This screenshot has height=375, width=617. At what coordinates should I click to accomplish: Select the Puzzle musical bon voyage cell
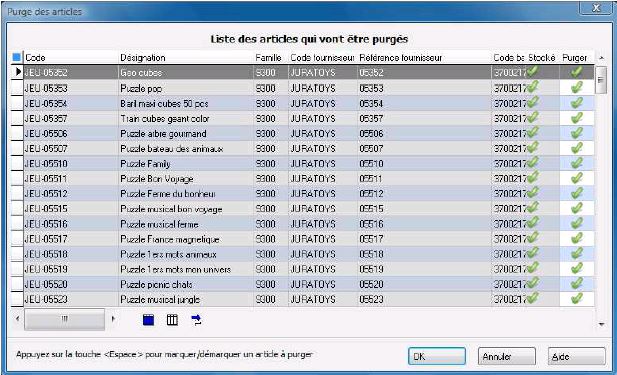click(x=186, y=209)
